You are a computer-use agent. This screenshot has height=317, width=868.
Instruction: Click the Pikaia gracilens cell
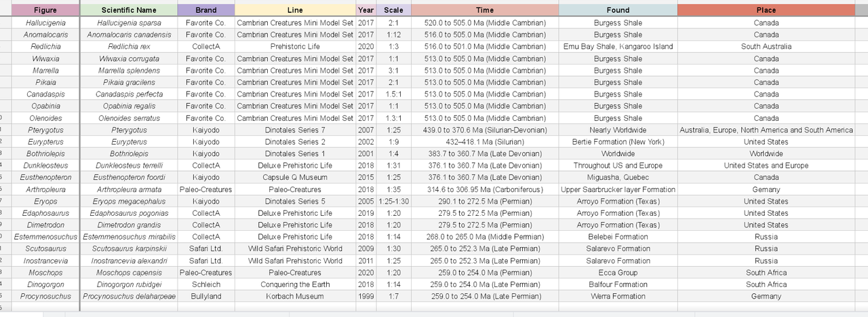tap(129, 82)
